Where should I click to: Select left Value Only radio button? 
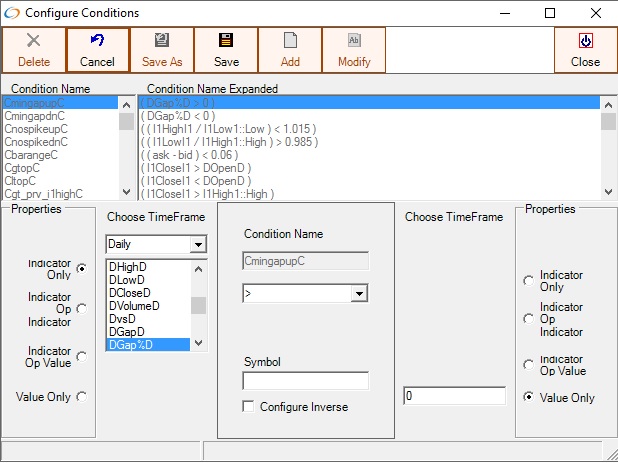pos(81,396)
